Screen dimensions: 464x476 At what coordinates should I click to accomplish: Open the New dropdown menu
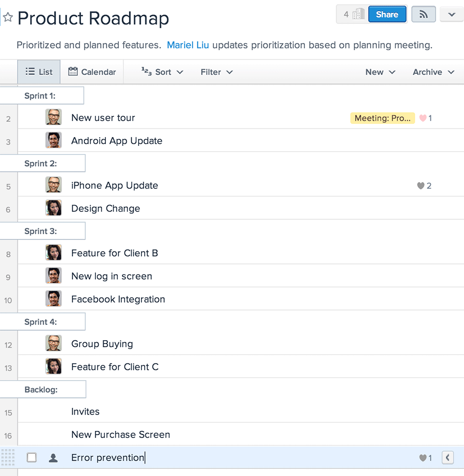pyautogui.click(x=380, y=72)
